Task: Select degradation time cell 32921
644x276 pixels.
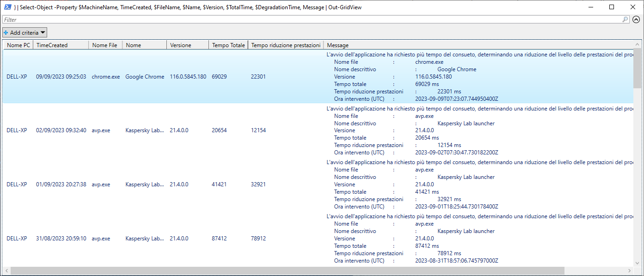Action: coord(258,184)
